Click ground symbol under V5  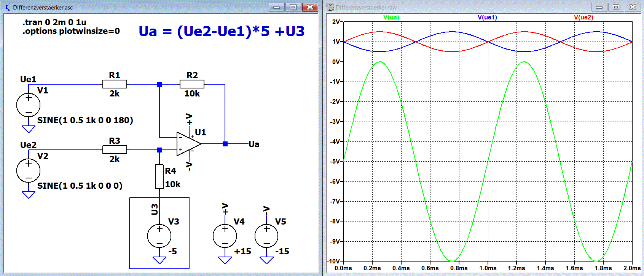[266, 260]
